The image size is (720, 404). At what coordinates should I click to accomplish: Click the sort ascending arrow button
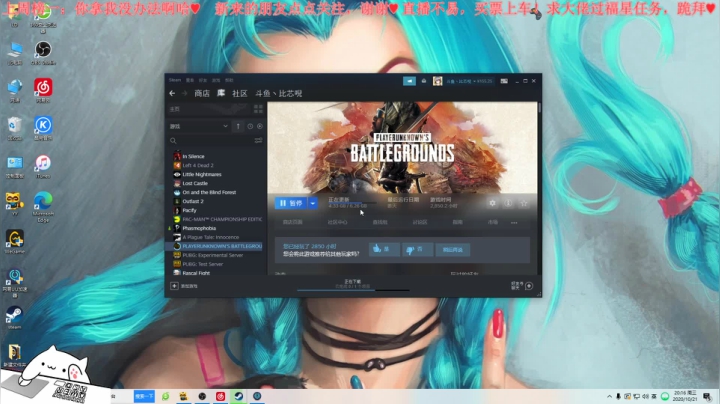(238, 126)
